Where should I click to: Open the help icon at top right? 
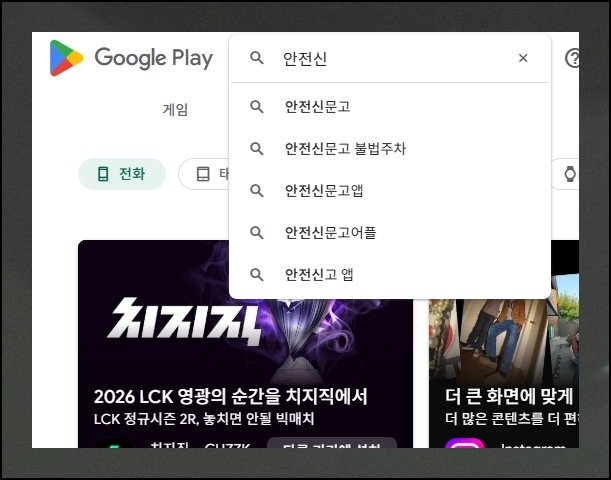point(572,58)
